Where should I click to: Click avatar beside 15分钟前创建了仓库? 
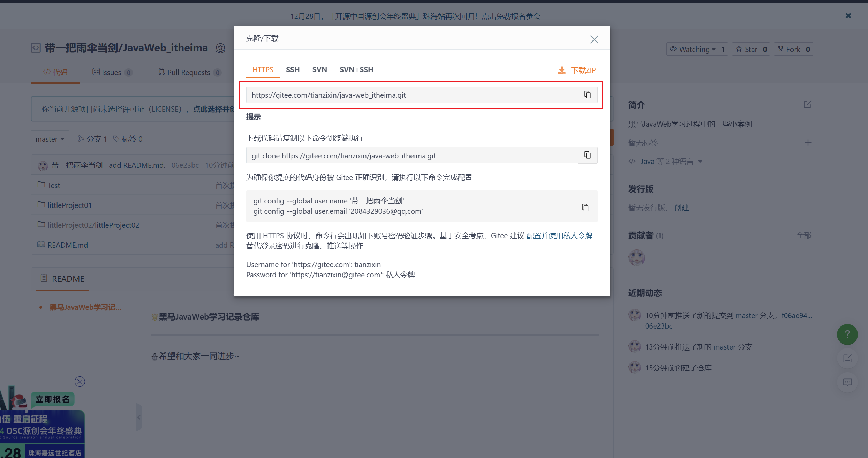(x=635, y=367)
